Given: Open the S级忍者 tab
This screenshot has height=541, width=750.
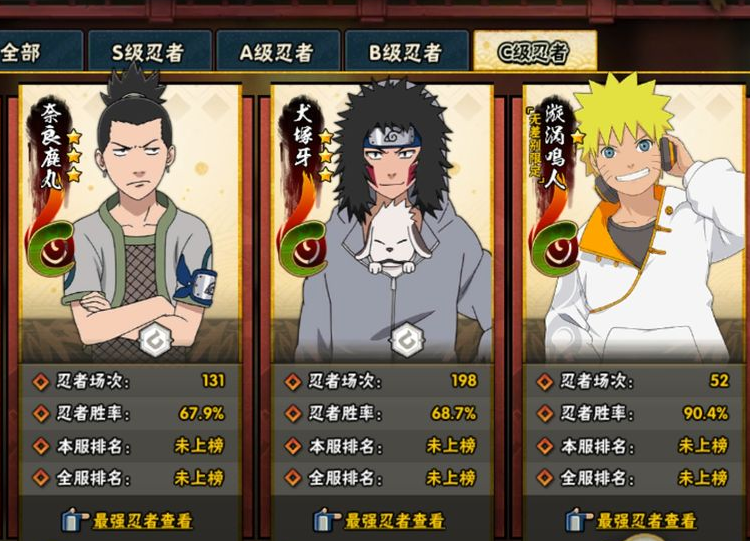Looking at the screenshot, I should click(x=150, y=51).
